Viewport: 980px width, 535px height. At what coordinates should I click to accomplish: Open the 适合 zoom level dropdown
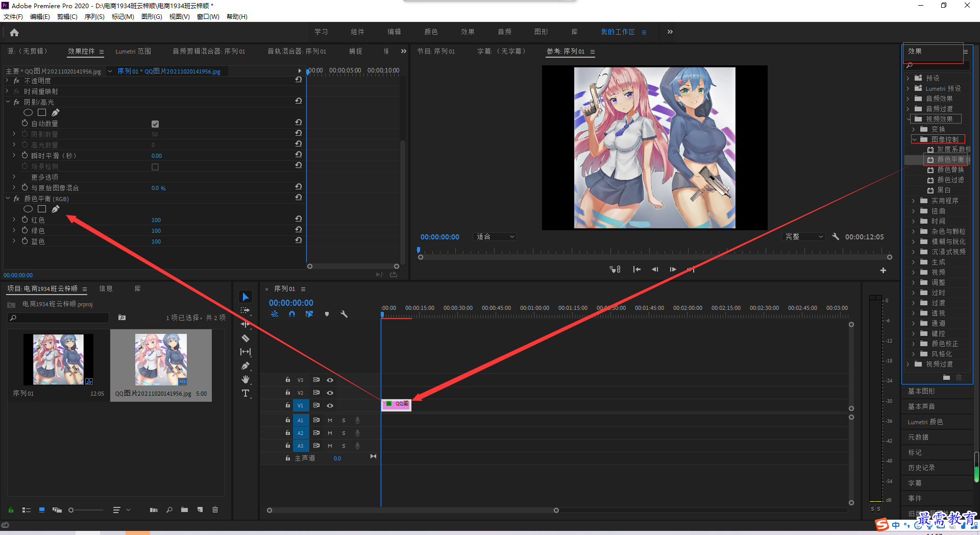495,236
